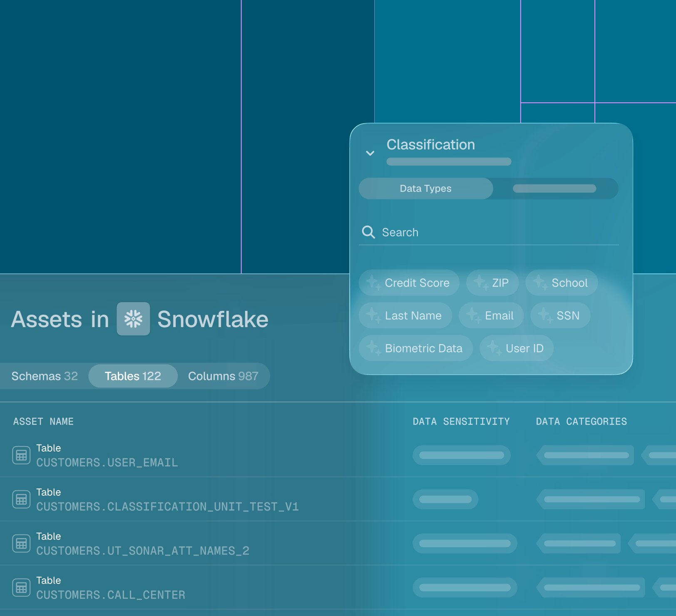The image size is (676, 616).
Task: Select the Biometric Data type chip
Action: pyautogui.click(x=416, y=348)
